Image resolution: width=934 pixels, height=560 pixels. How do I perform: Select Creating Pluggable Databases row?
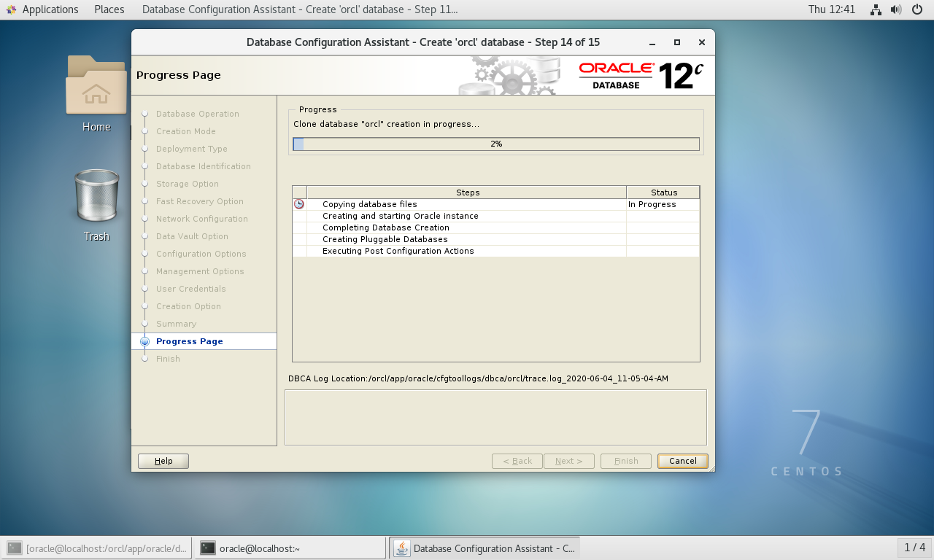[496, 239]
